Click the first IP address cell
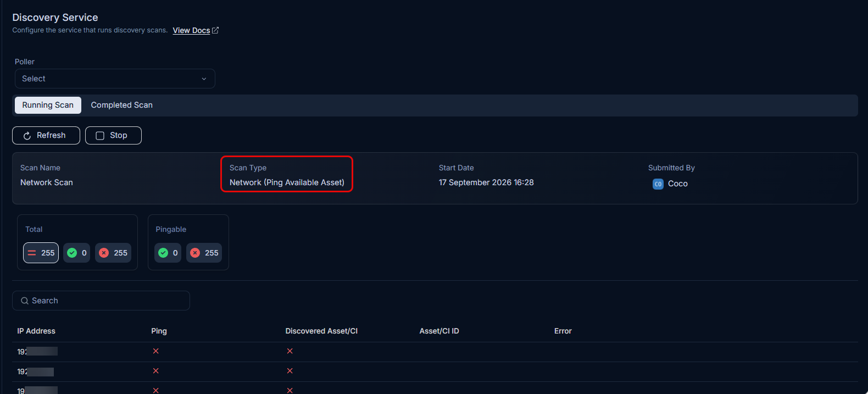868x394 pixels. point(37,352)
